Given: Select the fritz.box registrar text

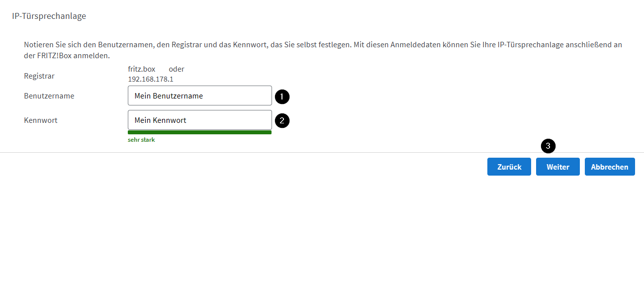Looking at the screenshot, I should pos(141,69).
